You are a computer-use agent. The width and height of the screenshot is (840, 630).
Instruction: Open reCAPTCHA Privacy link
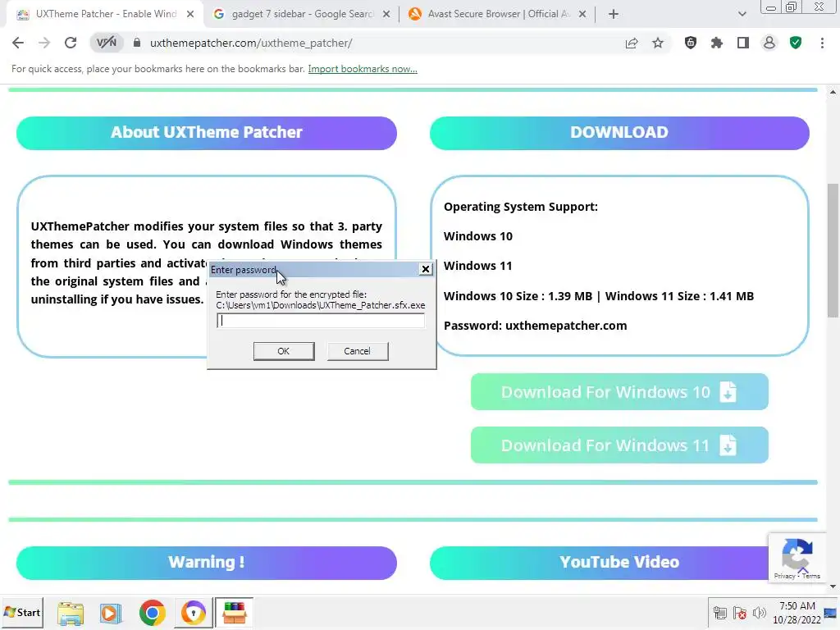point(784,576)
